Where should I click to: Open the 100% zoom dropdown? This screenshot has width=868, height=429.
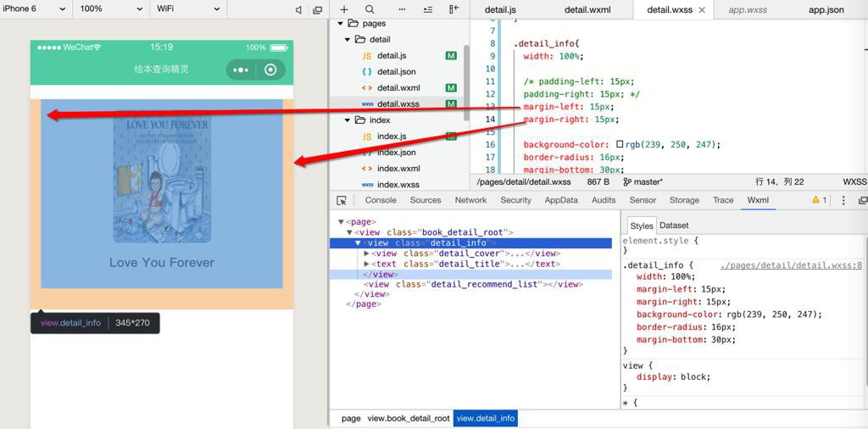point(110,9)
